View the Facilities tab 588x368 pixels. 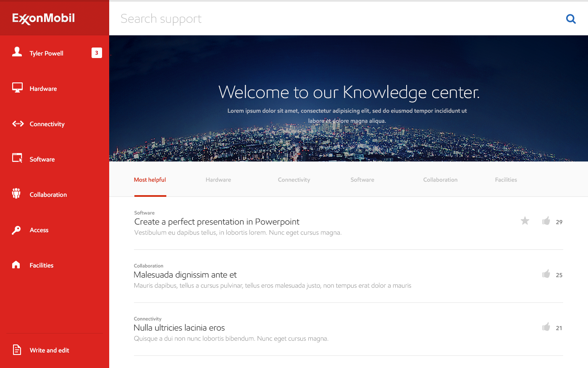[506, 180]
